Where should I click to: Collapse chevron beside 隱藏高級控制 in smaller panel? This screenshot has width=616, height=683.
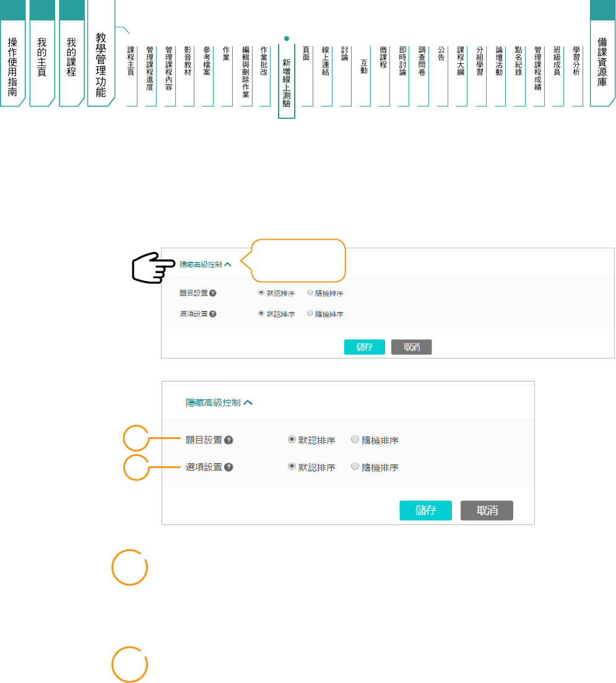[228, 264]
